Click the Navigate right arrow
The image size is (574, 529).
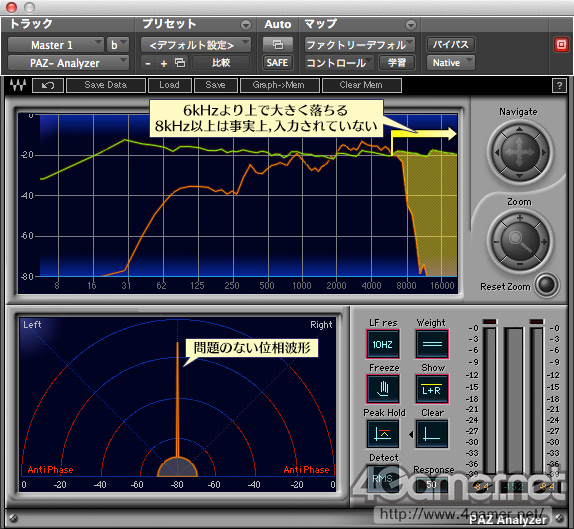(544, 152)
